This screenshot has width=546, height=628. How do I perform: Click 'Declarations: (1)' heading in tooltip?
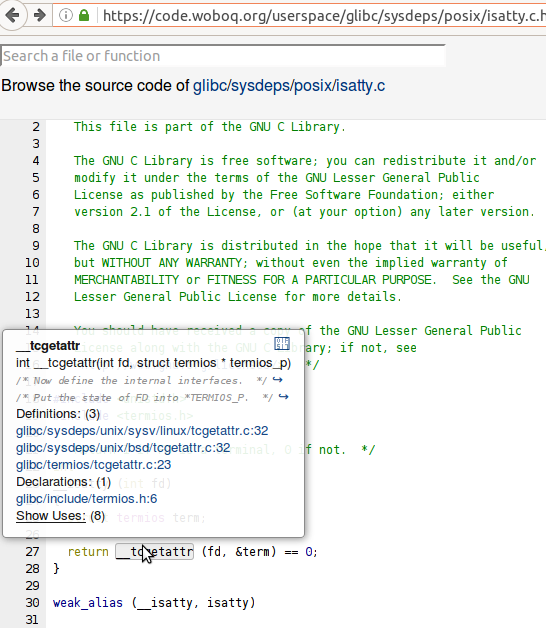tap(63, 482)
